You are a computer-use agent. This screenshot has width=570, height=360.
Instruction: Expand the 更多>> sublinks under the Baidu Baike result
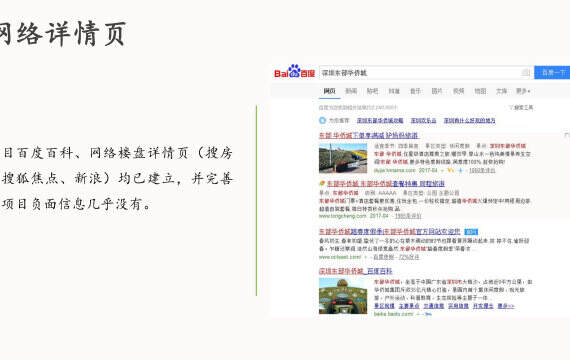tap(506, 306)
